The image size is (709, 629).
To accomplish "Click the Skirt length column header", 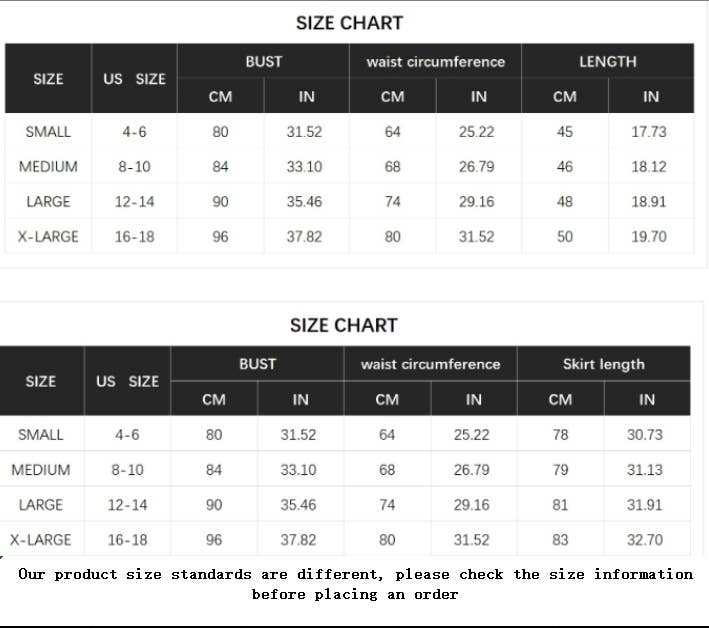I will click(603, 365).
